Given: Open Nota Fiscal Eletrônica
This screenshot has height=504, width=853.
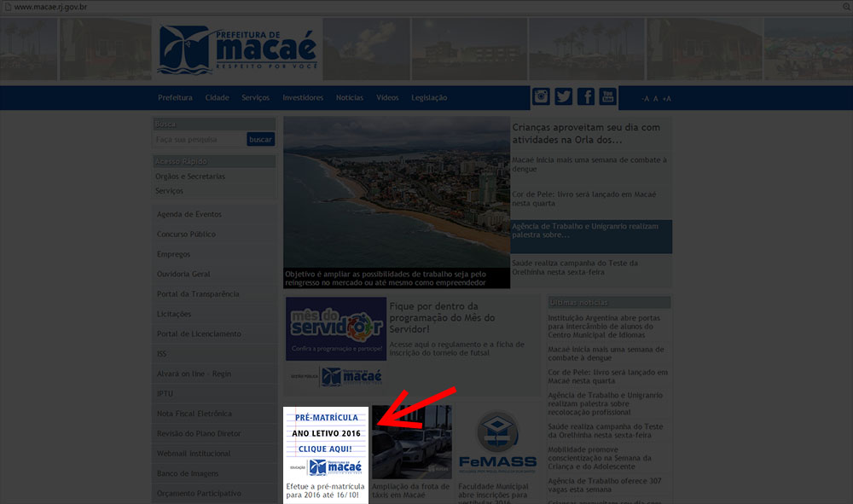Looking at the screenshot, I should [194, 414].
